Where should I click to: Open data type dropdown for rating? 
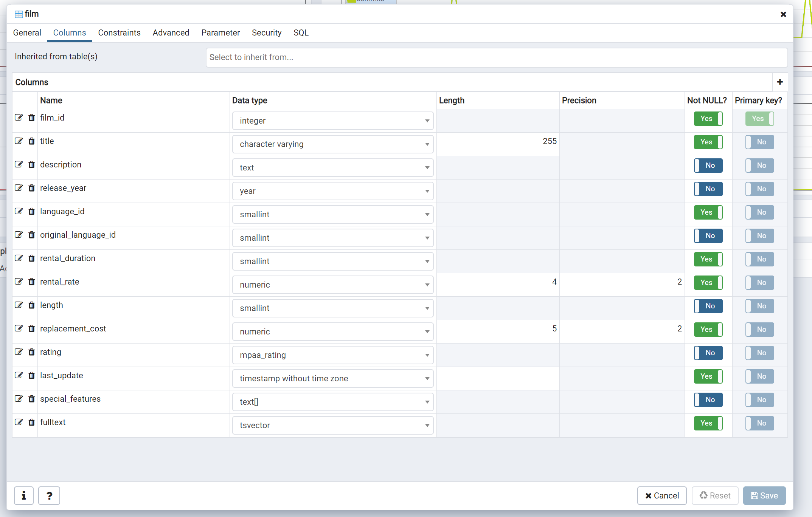(332, 355)
